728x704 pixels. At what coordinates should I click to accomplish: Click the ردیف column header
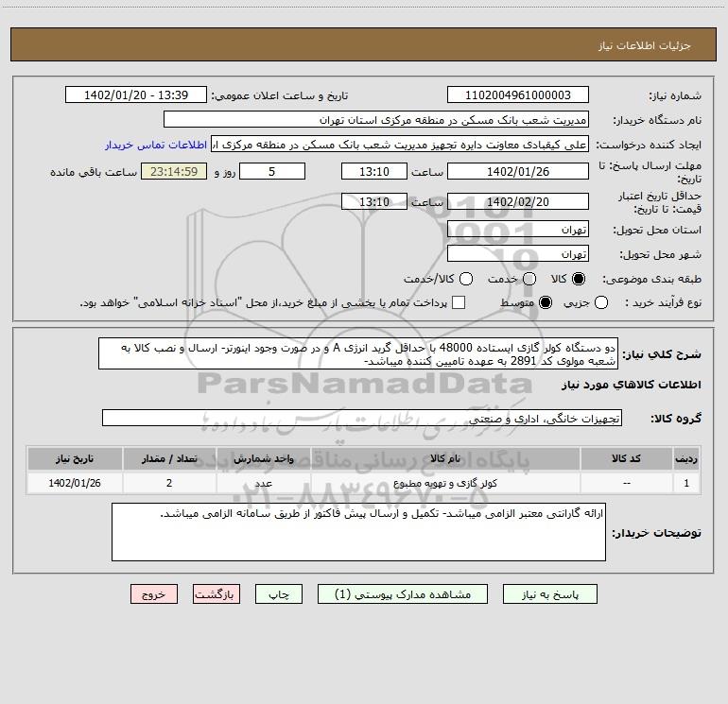coord(686,459)
